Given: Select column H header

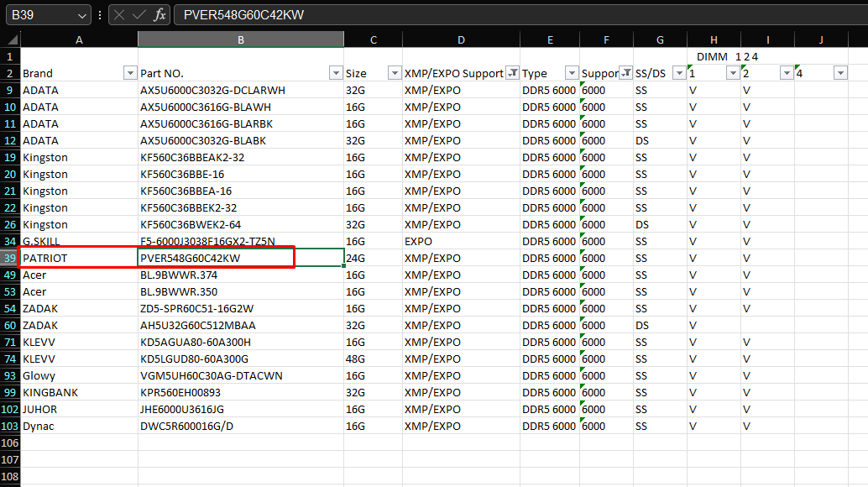Looking at the screenshot, I should (x=714, y=39).
